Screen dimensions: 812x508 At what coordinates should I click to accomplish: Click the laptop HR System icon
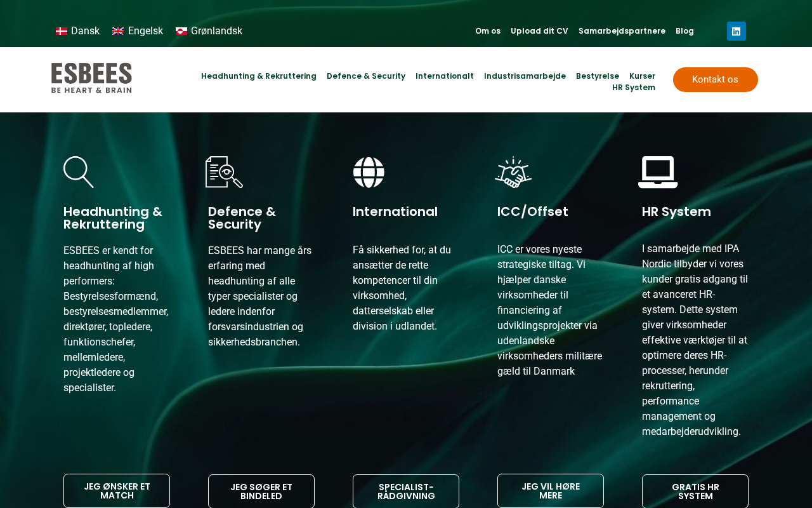pyautogui.click(x=658, y=172)
